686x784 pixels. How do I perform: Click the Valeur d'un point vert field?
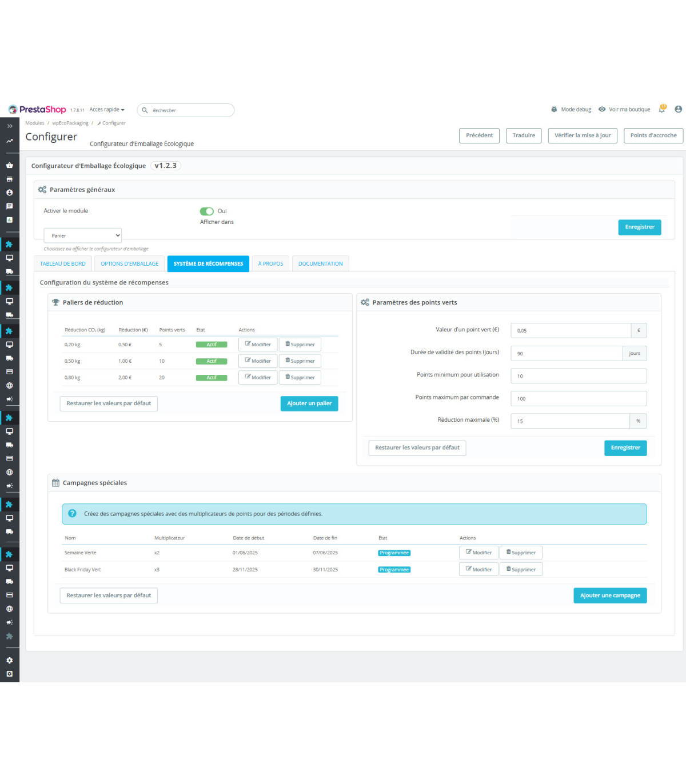pos(571,330)
